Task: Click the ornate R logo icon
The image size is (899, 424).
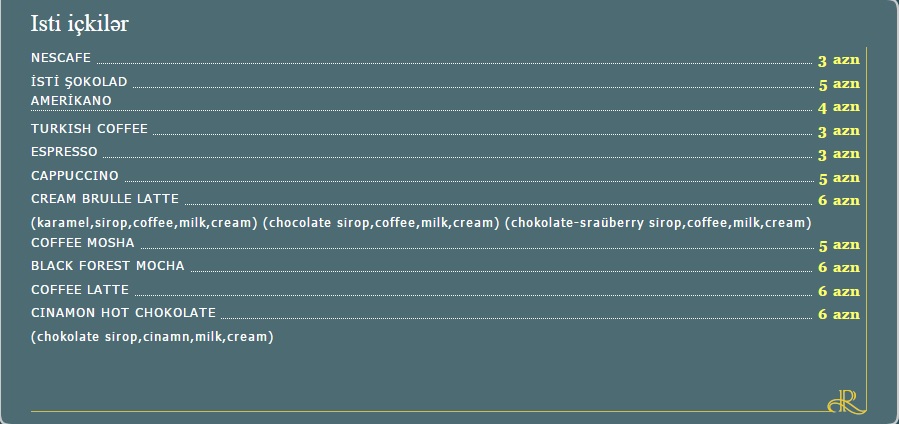Action: [x=846, y=401]
